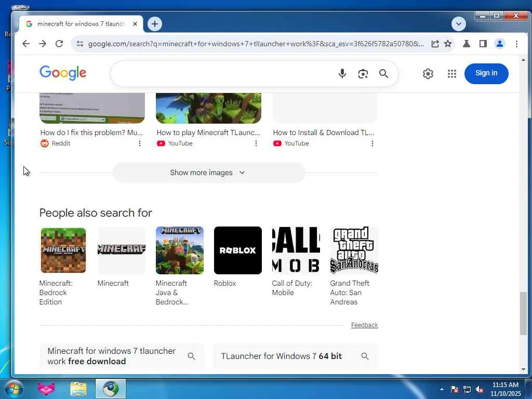Open options menu for Reddit result
The image size is (532, 399).
[139, 143]
